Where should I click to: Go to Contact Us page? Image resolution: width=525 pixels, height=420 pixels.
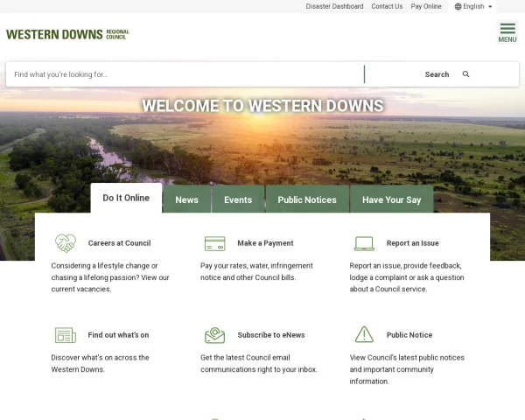click(x=387, y=6)
